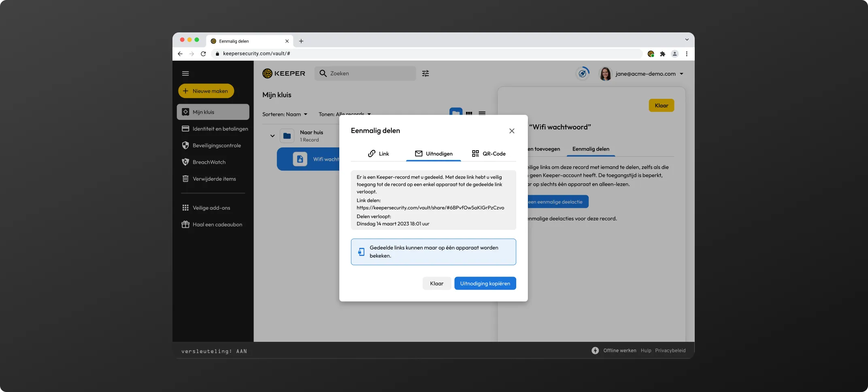Viewport: 868px width, 392px height.
Task: Open the Tonen: Alle records dropdown
Action: click(x=345, y=114)
